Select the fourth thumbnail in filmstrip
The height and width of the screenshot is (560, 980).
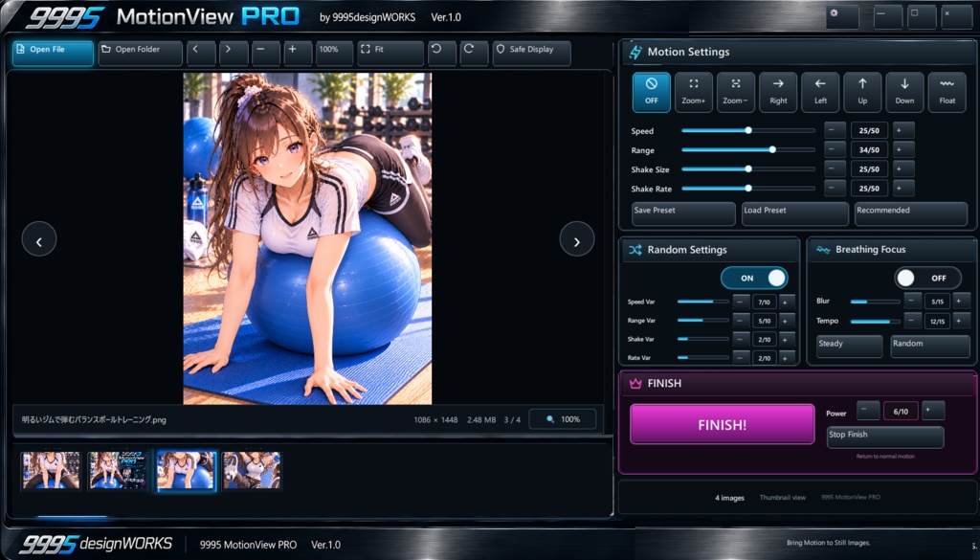click(x=253, y=470)
